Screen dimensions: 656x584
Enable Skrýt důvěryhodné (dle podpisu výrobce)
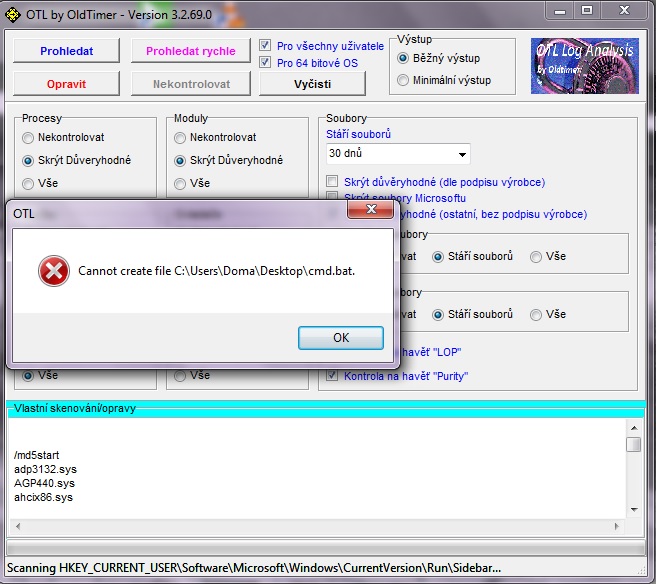[x=333, y=182]
